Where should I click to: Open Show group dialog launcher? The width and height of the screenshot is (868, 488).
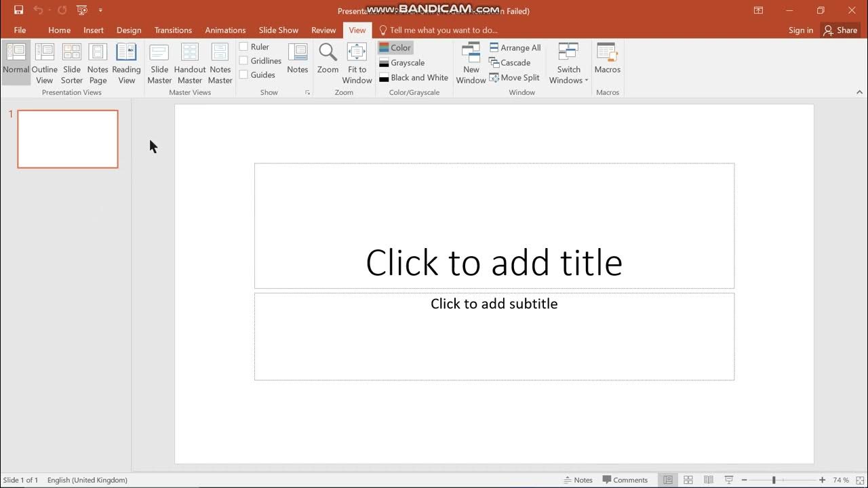coord(307,92)
